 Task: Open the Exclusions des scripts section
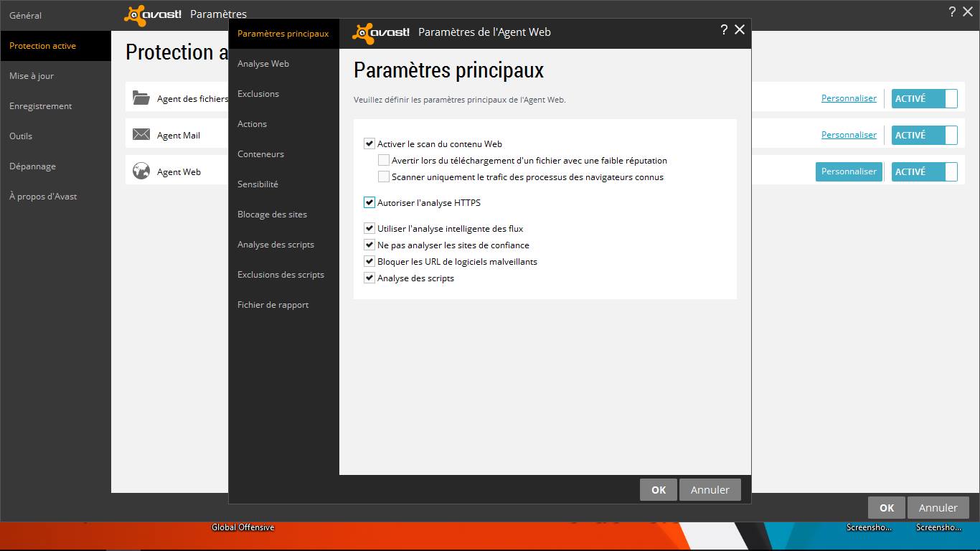pos(283,275)
